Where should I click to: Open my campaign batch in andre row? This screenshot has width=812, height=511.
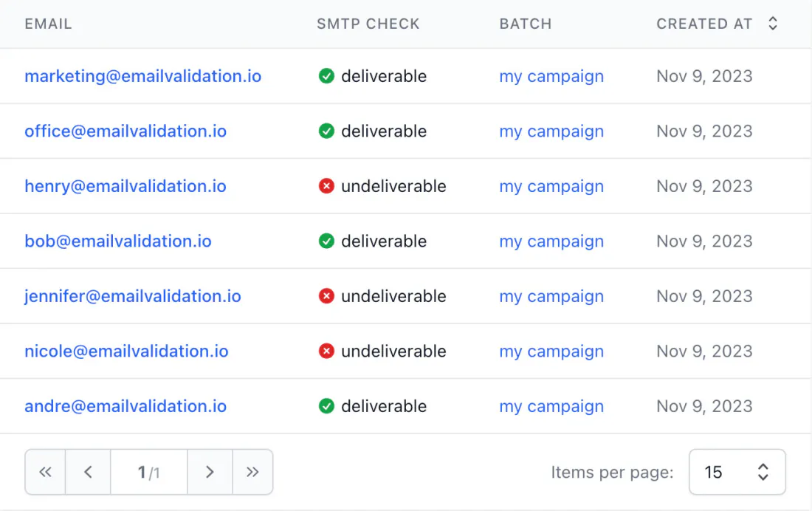(551, 406)
